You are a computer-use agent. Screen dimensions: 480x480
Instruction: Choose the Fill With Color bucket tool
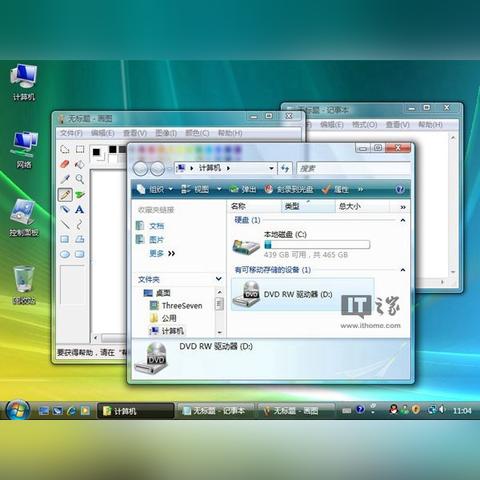tap(80, 164)
